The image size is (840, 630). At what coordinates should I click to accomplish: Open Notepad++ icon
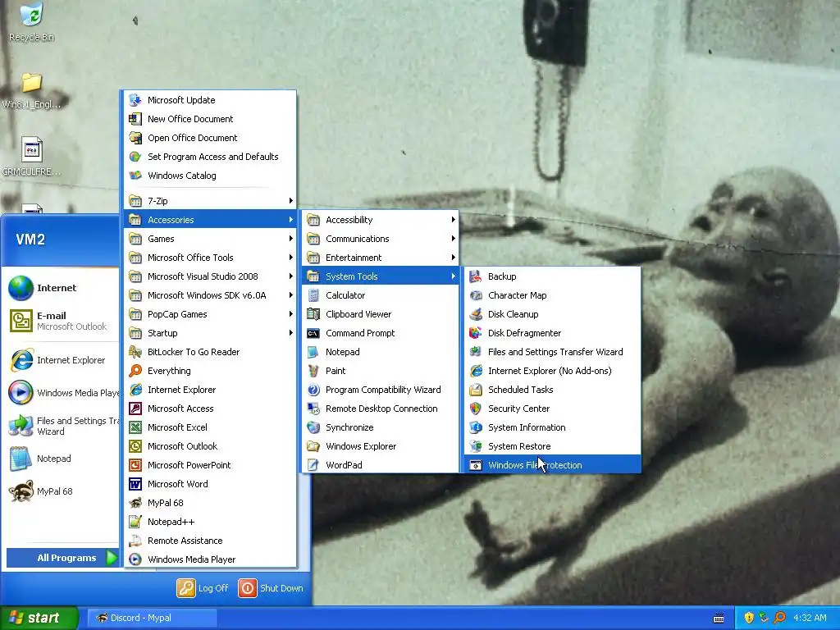[135, 521]
